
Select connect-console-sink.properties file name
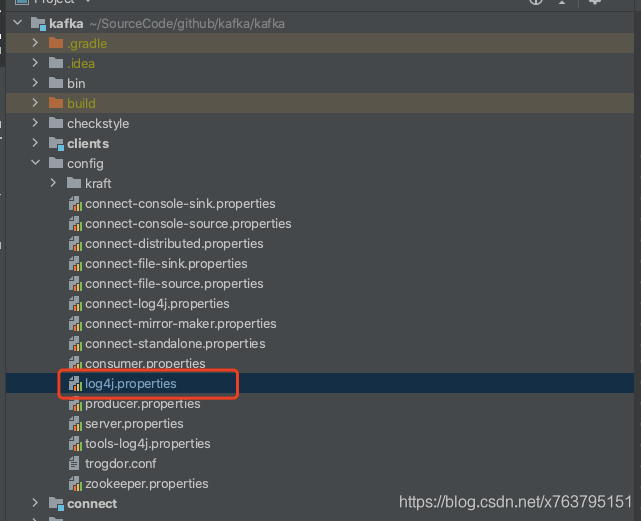[x=180, y=204]
